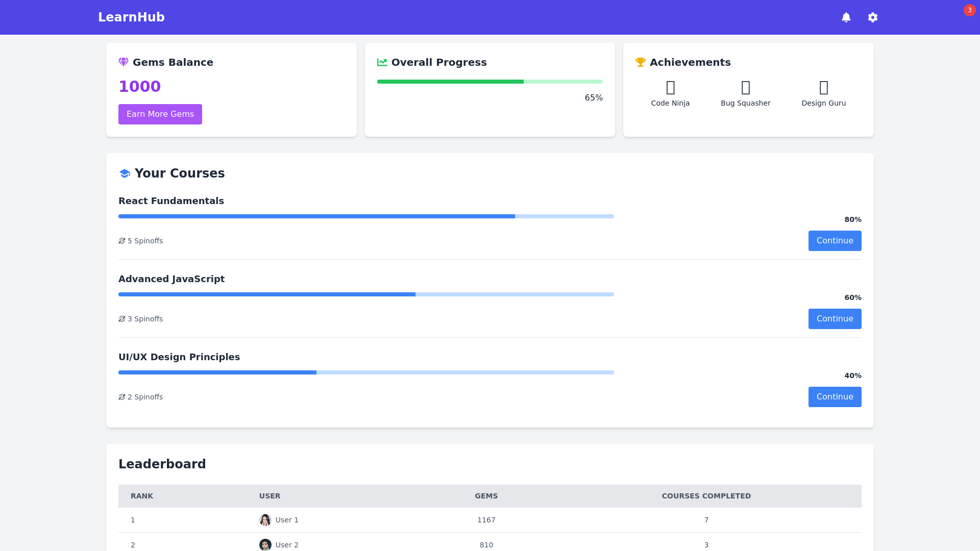This screenshot has width=980, height=551.
Task: Continue the Advanced JavaScript course
Action: (x=835, y=319)
